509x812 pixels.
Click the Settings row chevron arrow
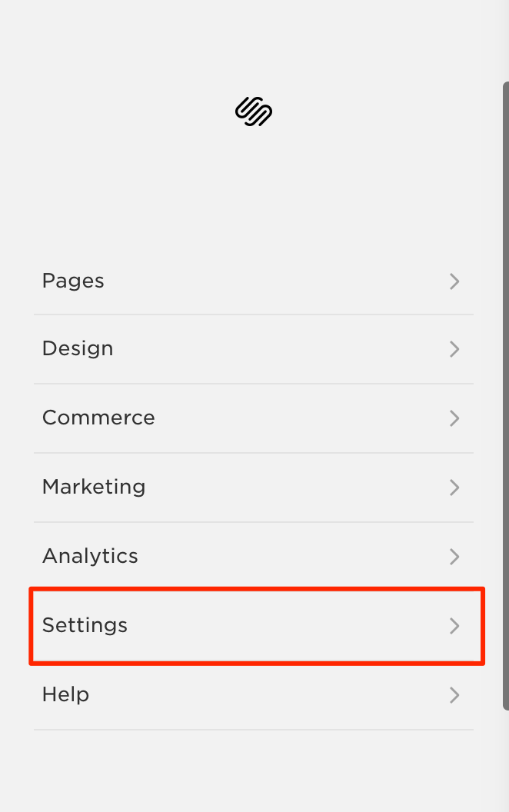[454, 626]
